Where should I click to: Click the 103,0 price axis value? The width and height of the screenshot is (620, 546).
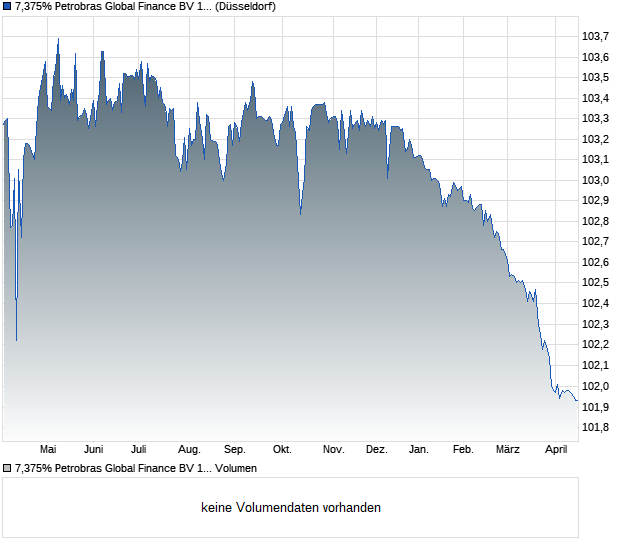coord(595,180)
